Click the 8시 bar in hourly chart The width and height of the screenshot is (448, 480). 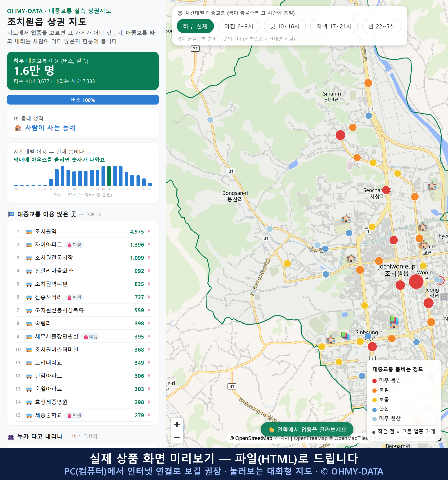coord(63,176)
